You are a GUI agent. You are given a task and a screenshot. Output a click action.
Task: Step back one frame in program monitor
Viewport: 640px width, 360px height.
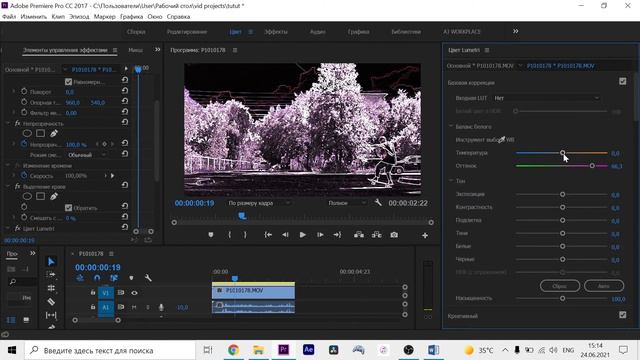coord(285,235)
